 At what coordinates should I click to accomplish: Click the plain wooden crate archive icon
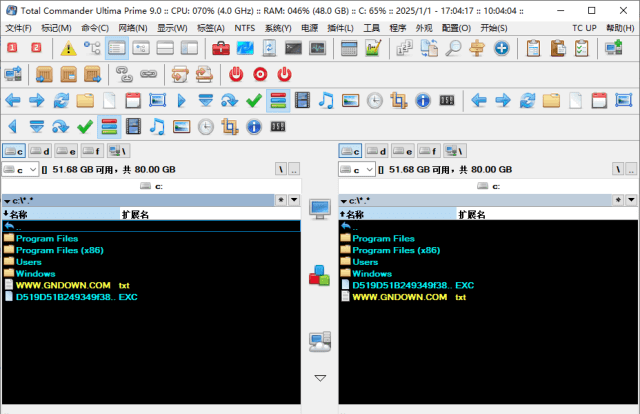pyautogui.click(x=68, y=74)
